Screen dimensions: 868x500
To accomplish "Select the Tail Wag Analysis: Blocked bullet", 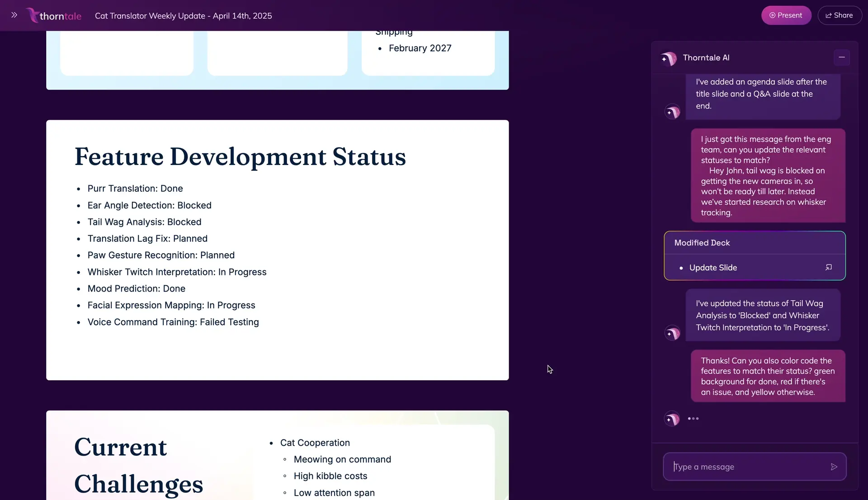I will tap(144, 222).
